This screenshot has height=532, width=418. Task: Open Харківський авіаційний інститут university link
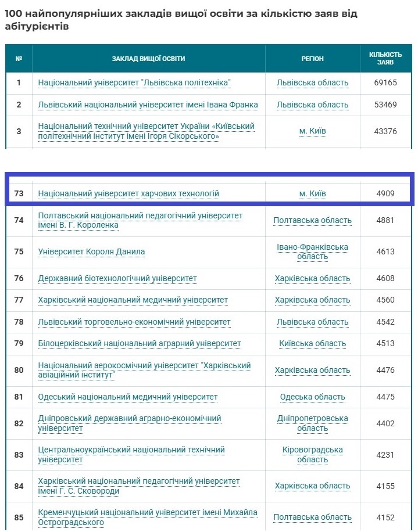pos(144,370)
